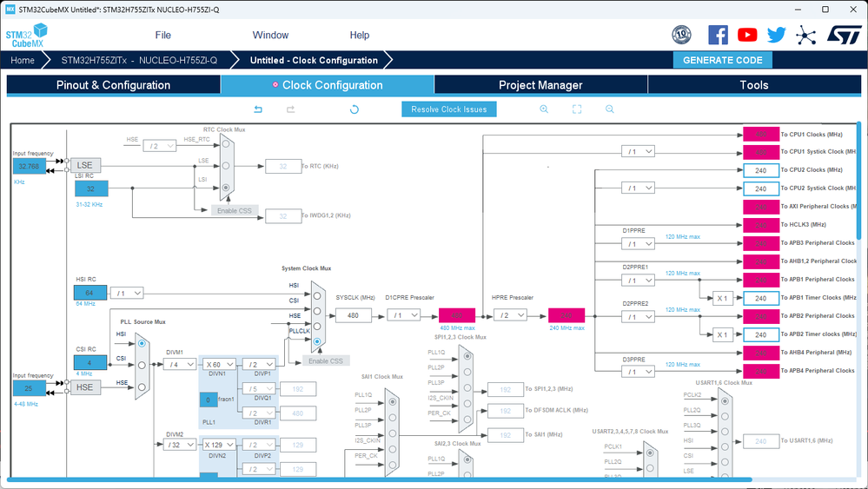Screen dimensions: 868x489
Task: Open the D2PPRE2 /1 dropdown
Action: point(639,317)
